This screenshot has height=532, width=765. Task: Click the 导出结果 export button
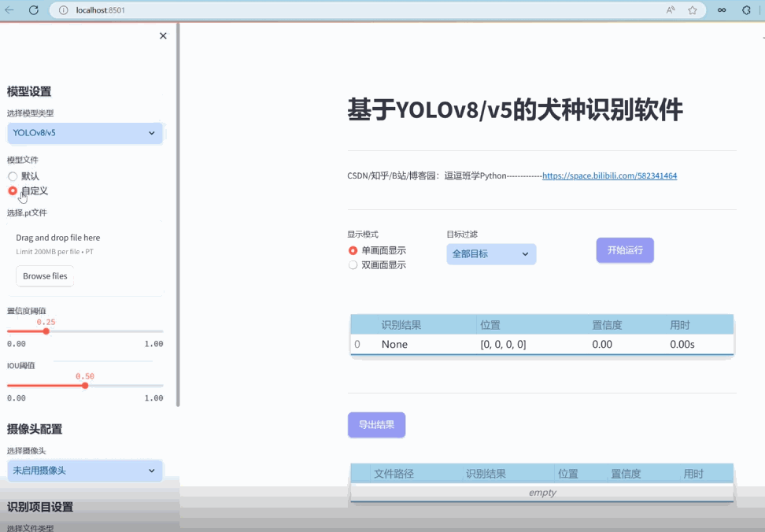click(x=376, y=424)
